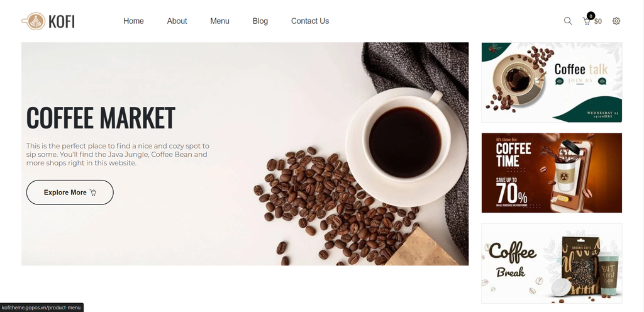
Task: Click the small cart icon beside Explore More
Action: 93,192
